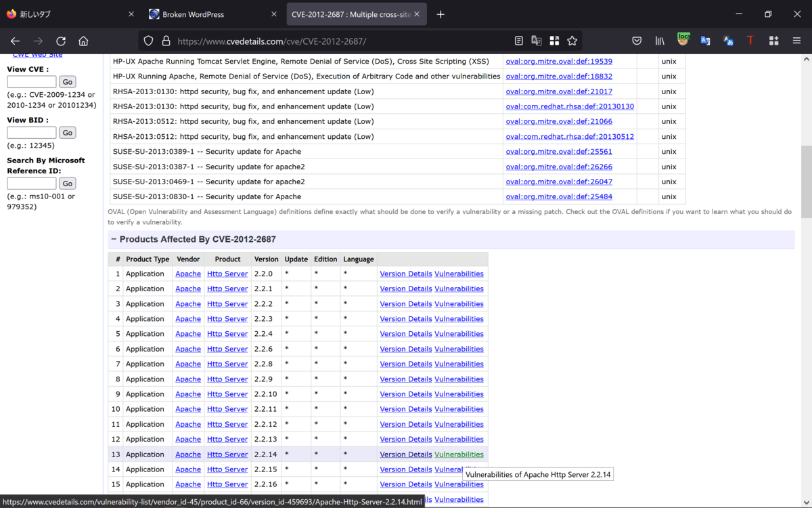Go back to the previous page
Image resolution: width=812 pixels, height=508 pixels.
coord(15,41)
